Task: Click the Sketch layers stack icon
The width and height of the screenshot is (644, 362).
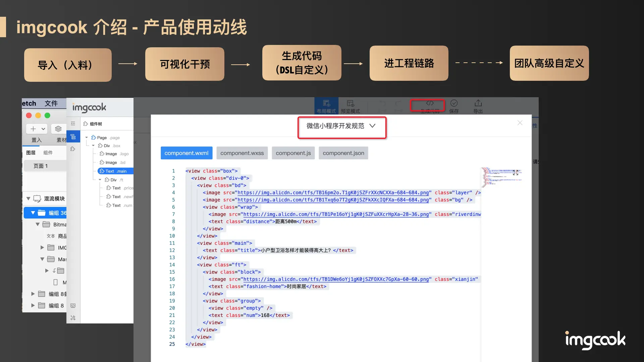Action: [x=58, y=129]
